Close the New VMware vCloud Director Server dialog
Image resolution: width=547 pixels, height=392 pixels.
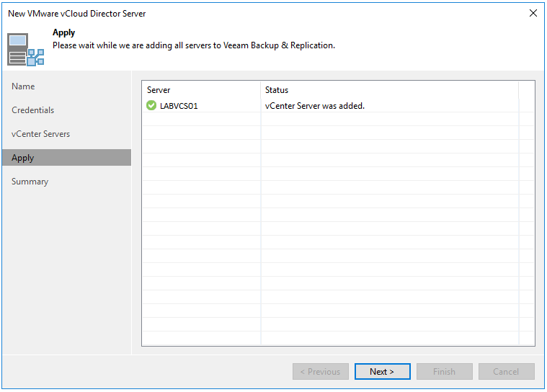point(533,13)
